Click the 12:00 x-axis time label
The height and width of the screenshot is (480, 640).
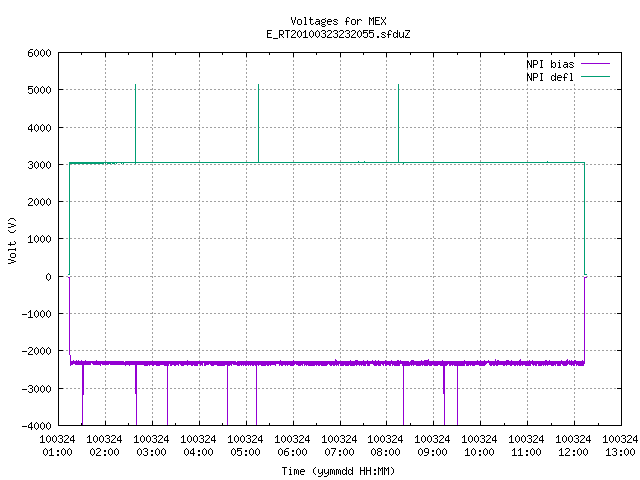point(573,452)
